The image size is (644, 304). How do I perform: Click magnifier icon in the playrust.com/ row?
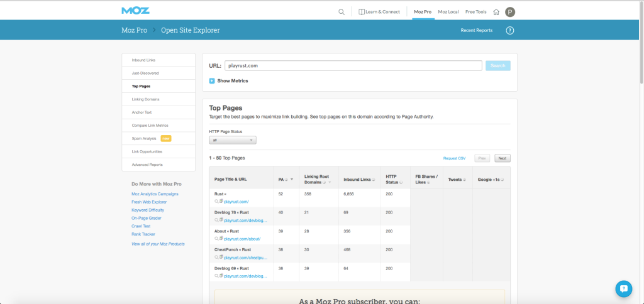[216, 202]
